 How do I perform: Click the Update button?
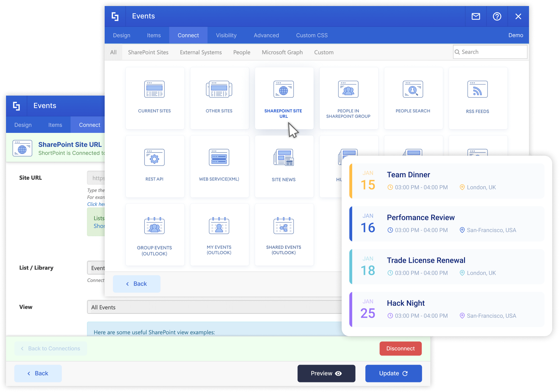click(x=393, y=373)
